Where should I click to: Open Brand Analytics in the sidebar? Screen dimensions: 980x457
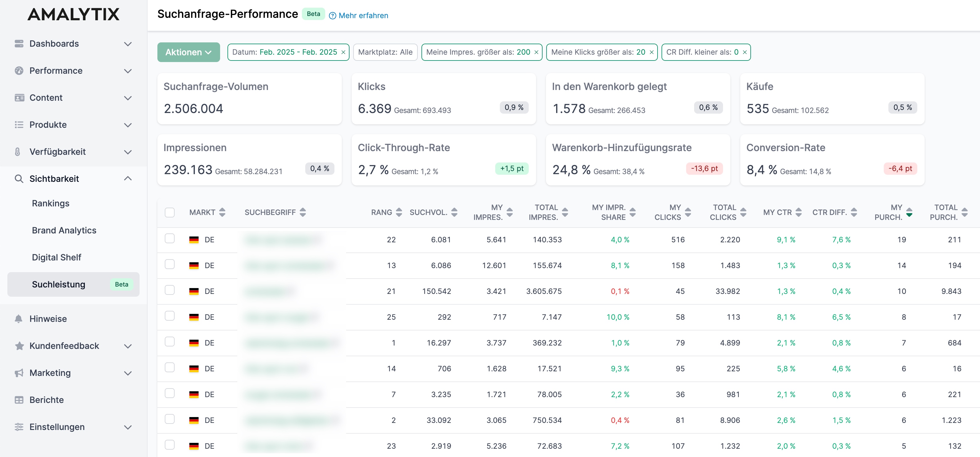(x=64, y=230)
